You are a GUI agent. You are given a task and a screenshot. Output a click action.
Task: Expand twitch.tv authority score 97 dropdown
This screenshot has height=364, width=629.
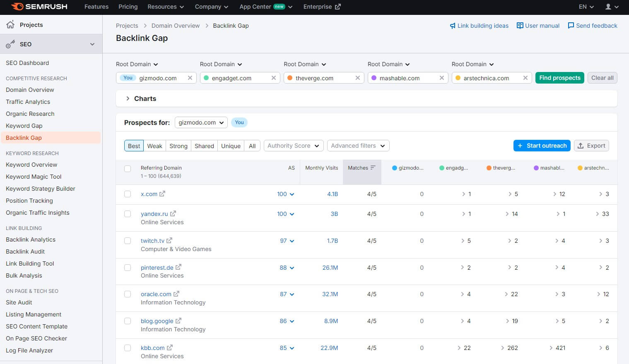(x=287, y=241)
